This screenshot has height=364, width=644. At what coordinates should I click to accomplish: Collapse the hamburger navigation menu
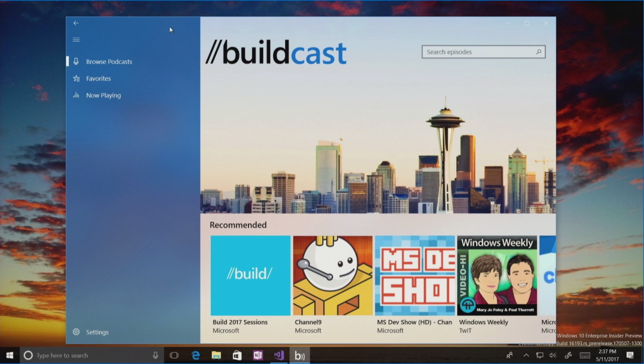click(76, 40)
